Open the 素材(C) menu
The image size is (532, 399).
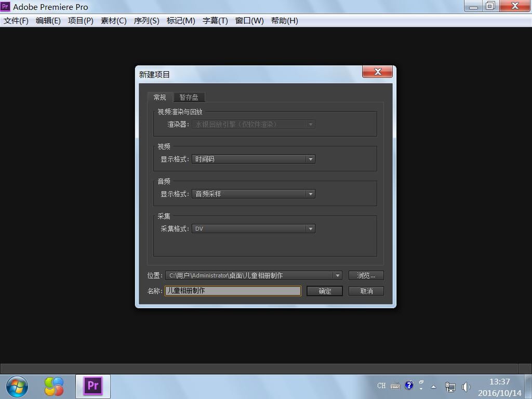coord(114,21)
